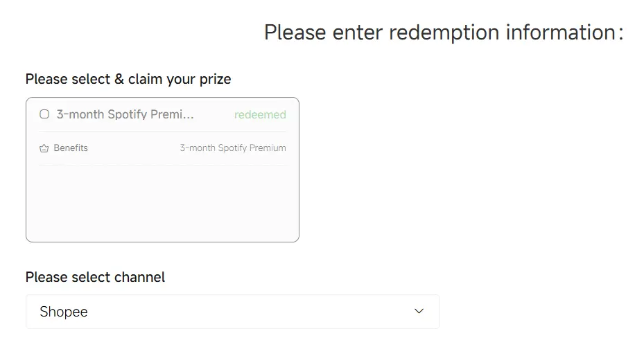Click the empty lower area of prize card
644x338 pixels.
click(x=162, y=203)
